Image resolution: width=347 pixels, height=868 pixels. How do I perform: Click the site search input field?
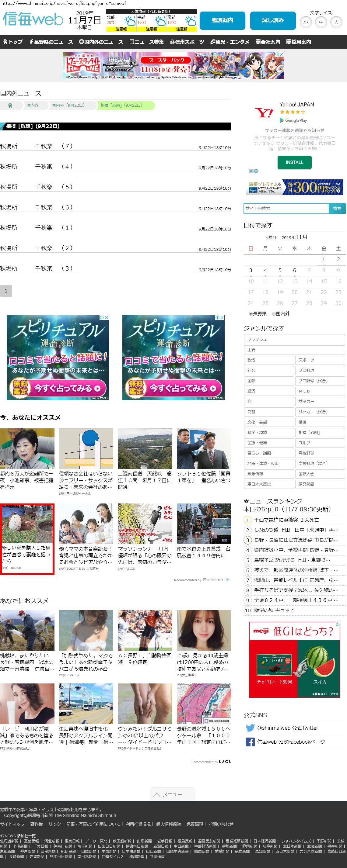(286, 209)
